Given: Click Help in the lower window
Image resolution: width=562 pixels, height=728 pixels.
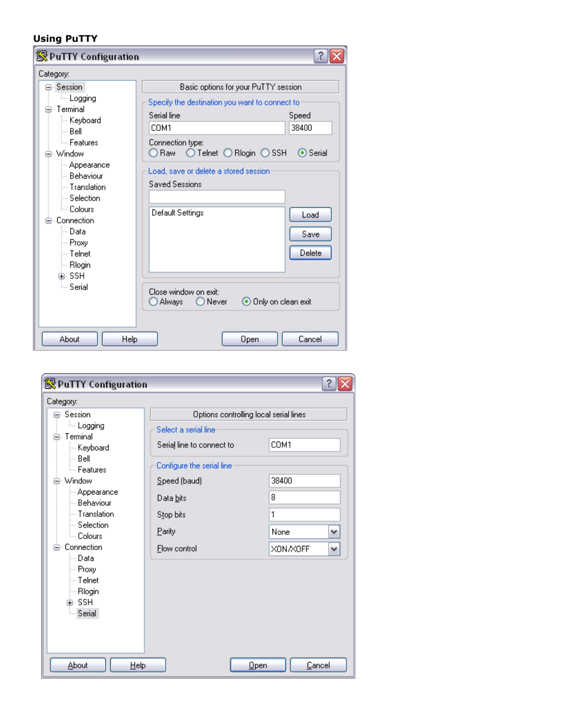Looking at the screenshot, I should click(x=138, y=666).
